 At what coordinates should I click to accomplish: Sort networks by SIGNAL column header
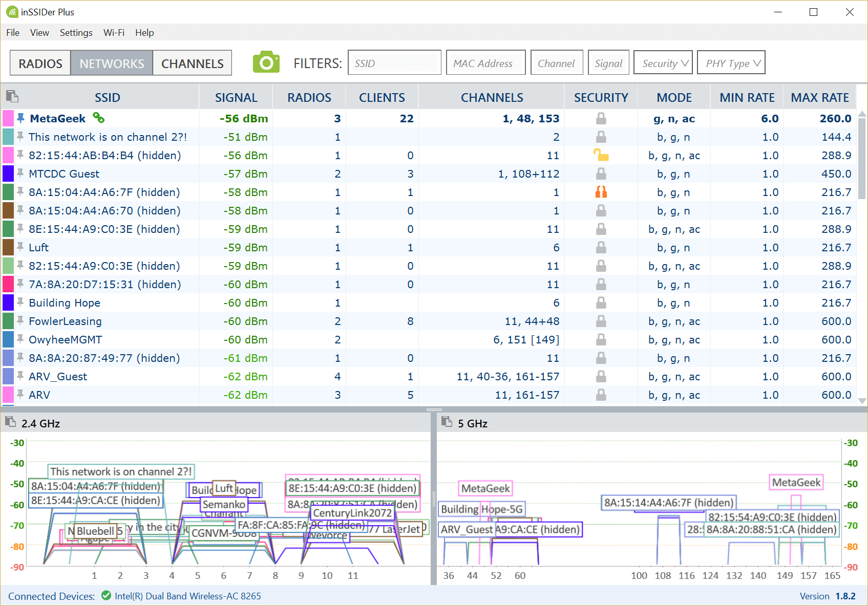[x=236, y=97]
